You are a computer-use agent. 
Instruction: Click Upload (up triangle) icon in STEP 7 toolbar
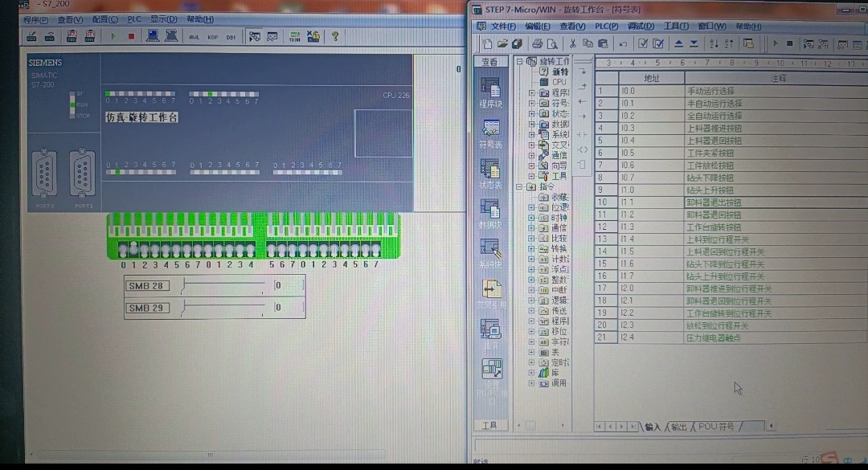pyautogui.click(x=678, y=43)
